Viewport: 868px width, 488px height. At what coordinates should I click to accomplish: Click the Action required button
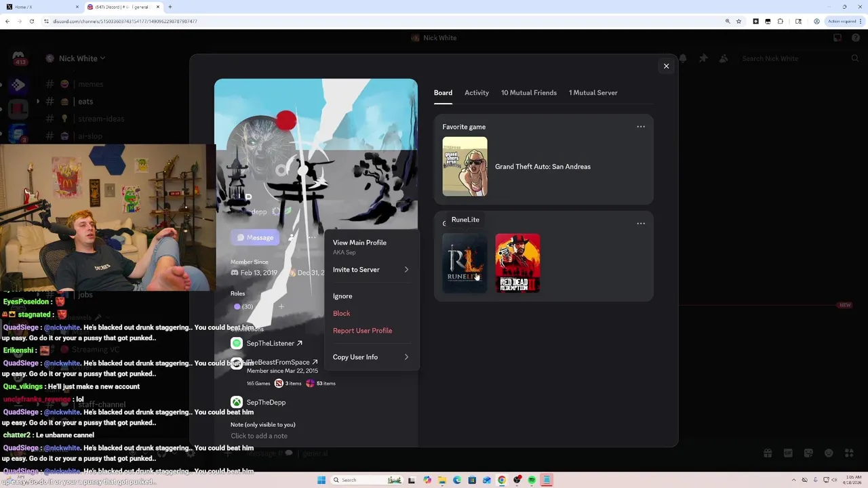[x=844, y=21]
